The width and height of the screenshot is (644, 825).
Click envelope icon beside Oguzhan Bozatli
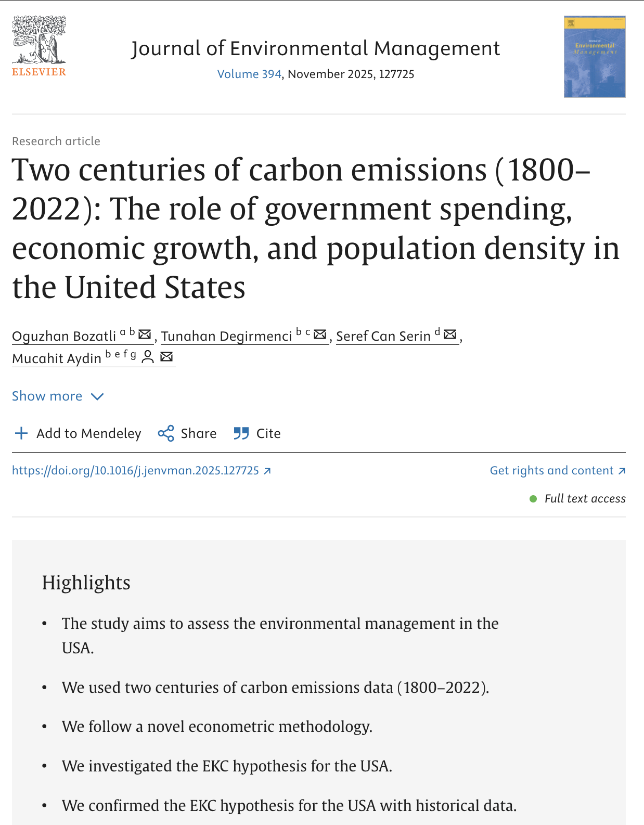point(145,334)
